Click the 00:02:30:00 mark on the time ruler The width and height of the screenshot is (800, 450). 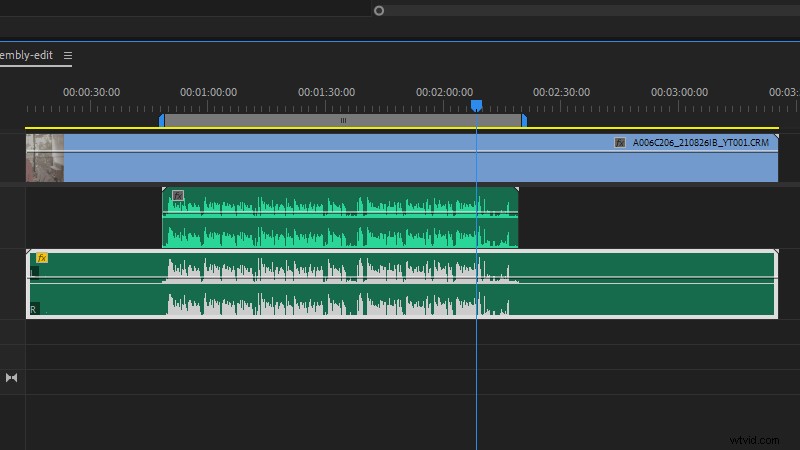(x=561, y=92)
